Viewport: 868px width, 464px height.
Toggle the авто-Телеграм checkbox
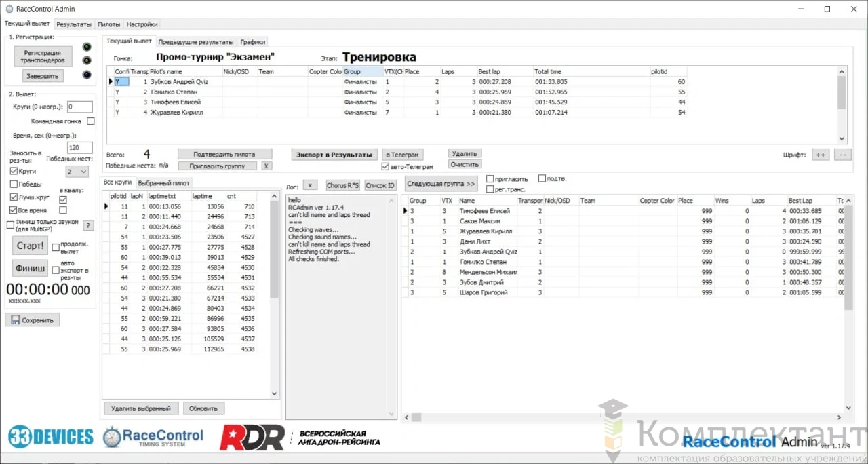coord(385,166)
